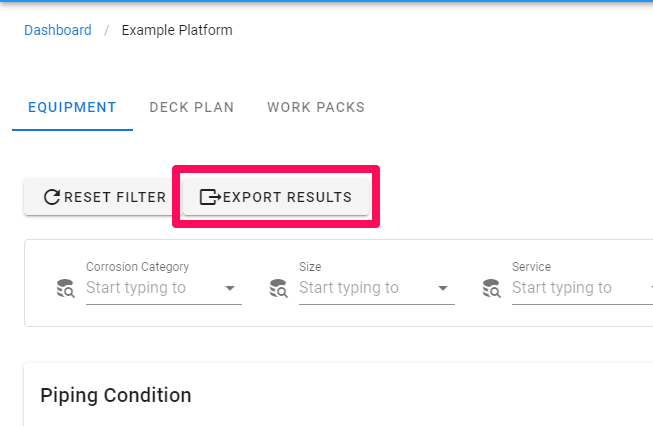Click the Corrosion Category filter search icon
Screen dimensions: 653x426
tap(65, 290)
